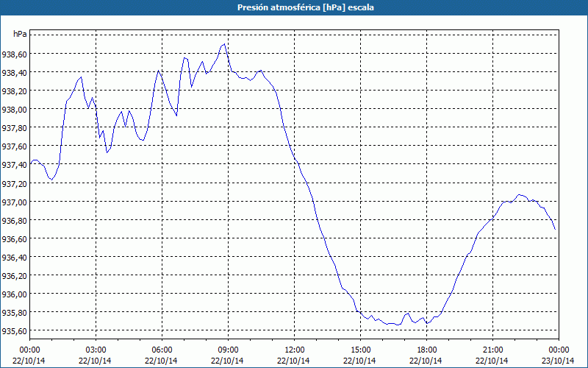The height and width of the screenshot is (368, 588).
Task: Click the curve's local dip just after 01:00
Action: coord(51,180)
